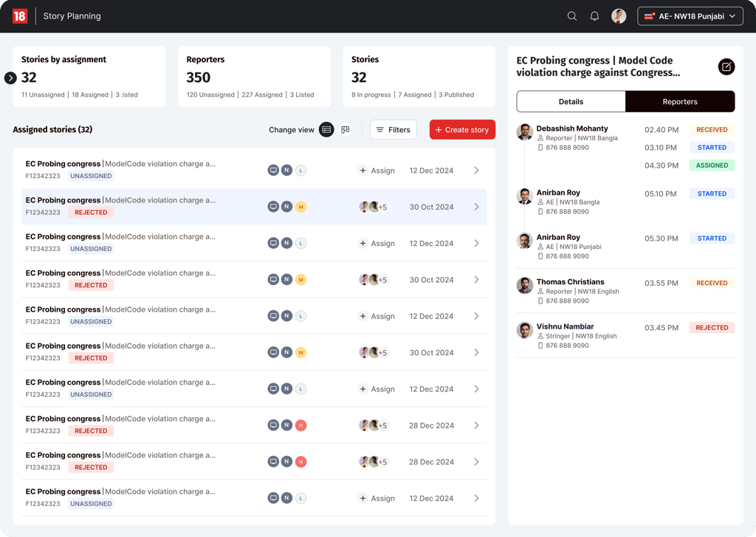
Task: Select the Reporters 350 card
Action: tap(254, 76)
